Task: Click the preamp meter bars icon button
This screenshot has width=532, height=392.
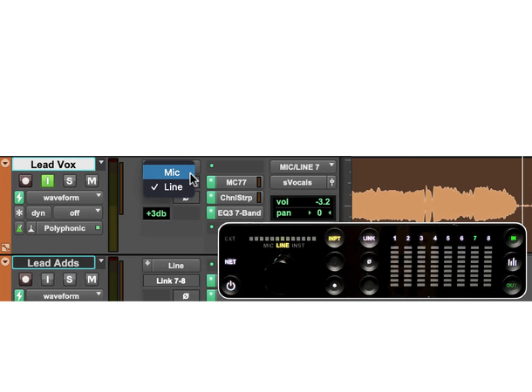Action: [512, 262]
